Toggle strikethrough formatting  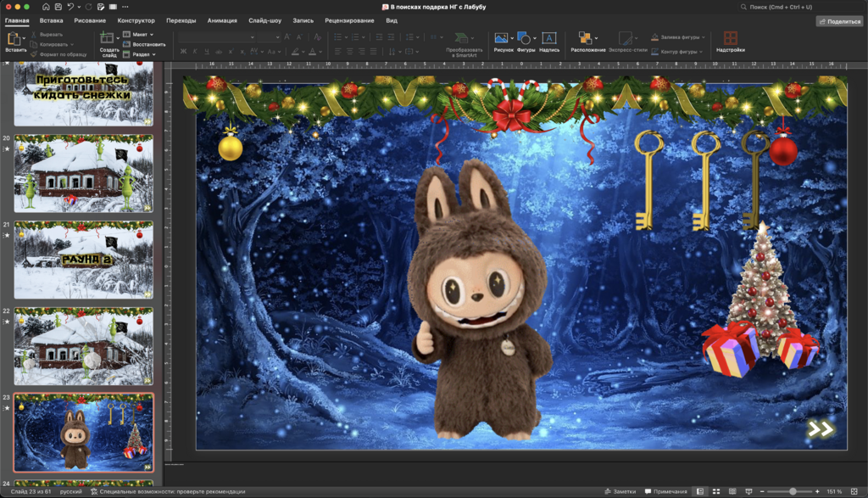click(219, 52)
